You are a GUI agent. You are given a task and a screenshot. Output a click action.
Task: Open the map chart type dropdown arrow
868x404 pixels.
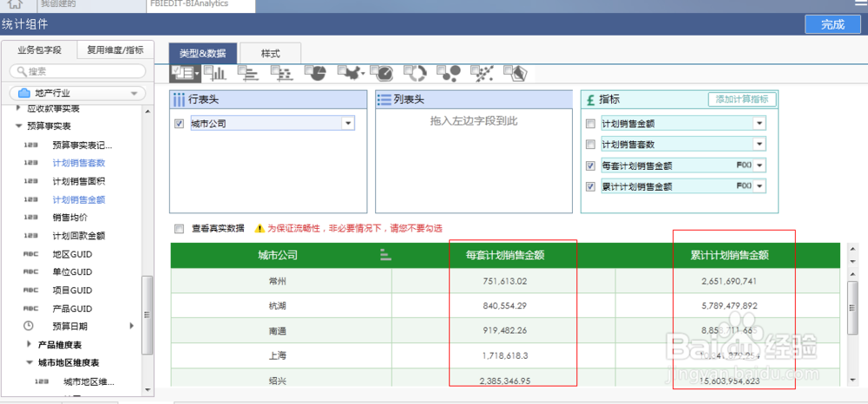(363, 73)
